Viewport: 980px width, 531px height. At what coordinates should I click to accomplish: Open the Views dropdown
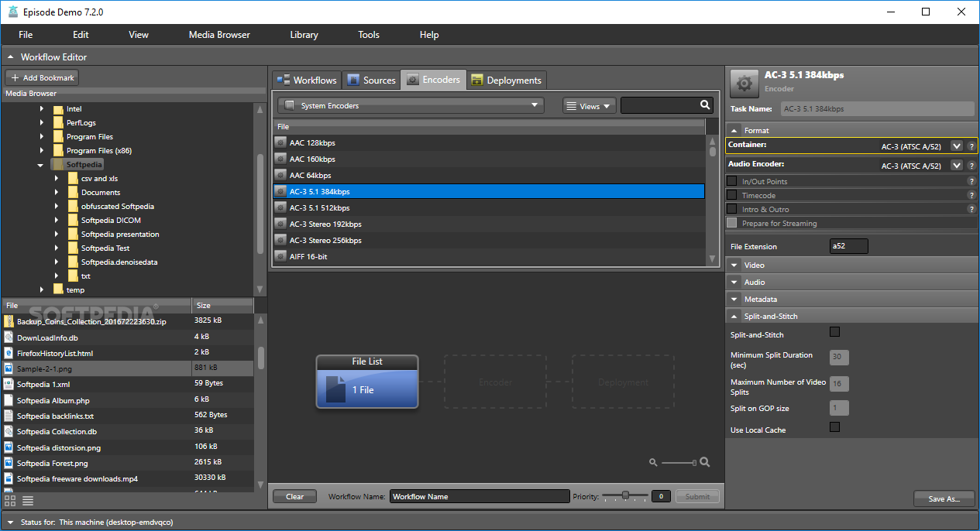pyautogui.click(x=590, y=106)
